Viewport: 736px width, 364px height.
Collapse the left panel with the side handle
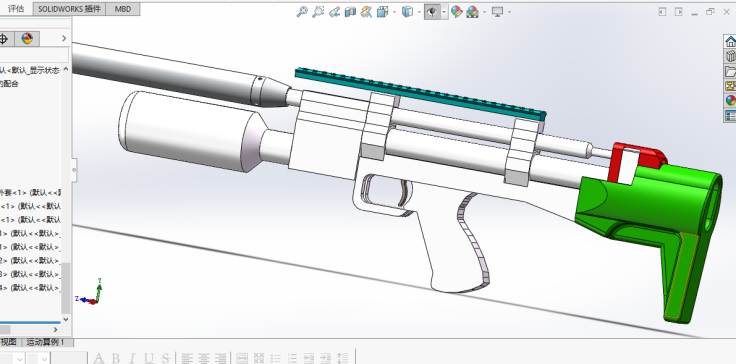click(75, 170)
